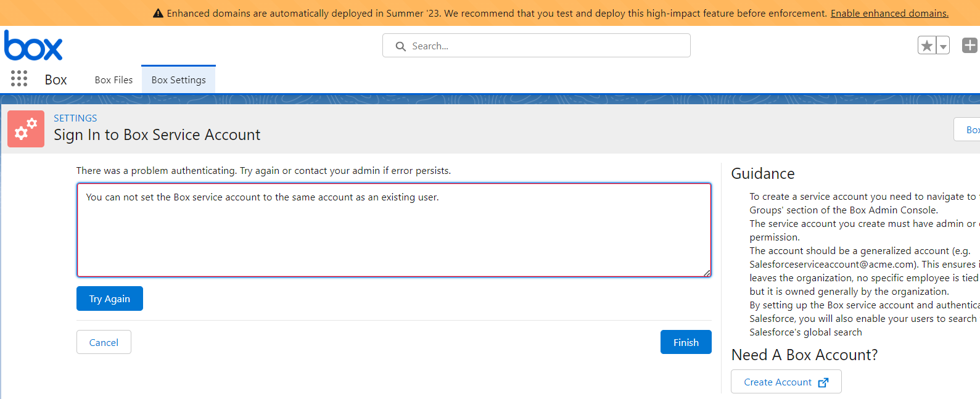
Task: Cancel the service account sign-in
Action: click(104, 342)
